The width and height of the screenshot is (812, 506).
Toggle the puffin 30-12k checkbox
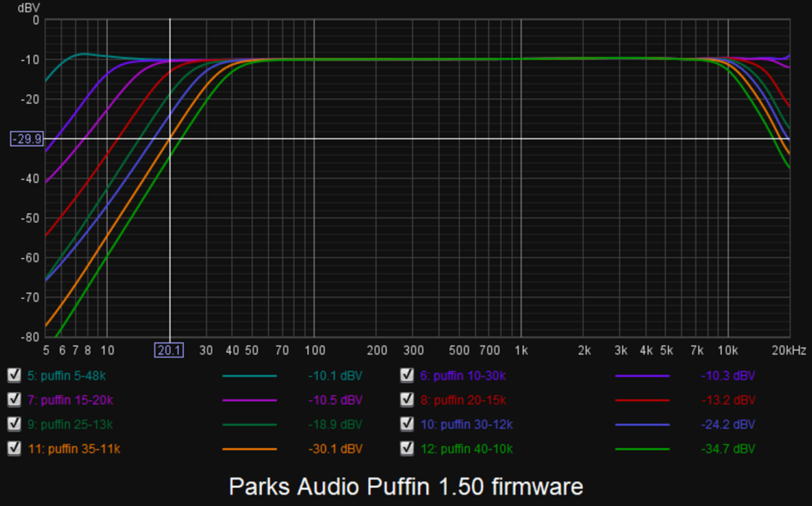pos(407,424)
